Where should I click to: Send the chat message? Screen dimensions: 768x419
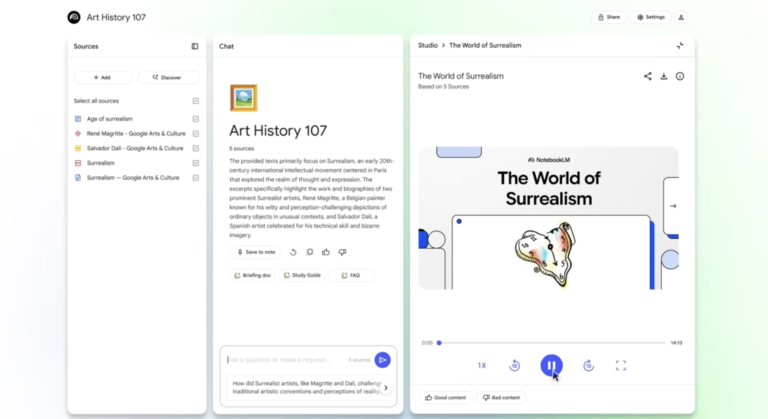tap(383, 360)
